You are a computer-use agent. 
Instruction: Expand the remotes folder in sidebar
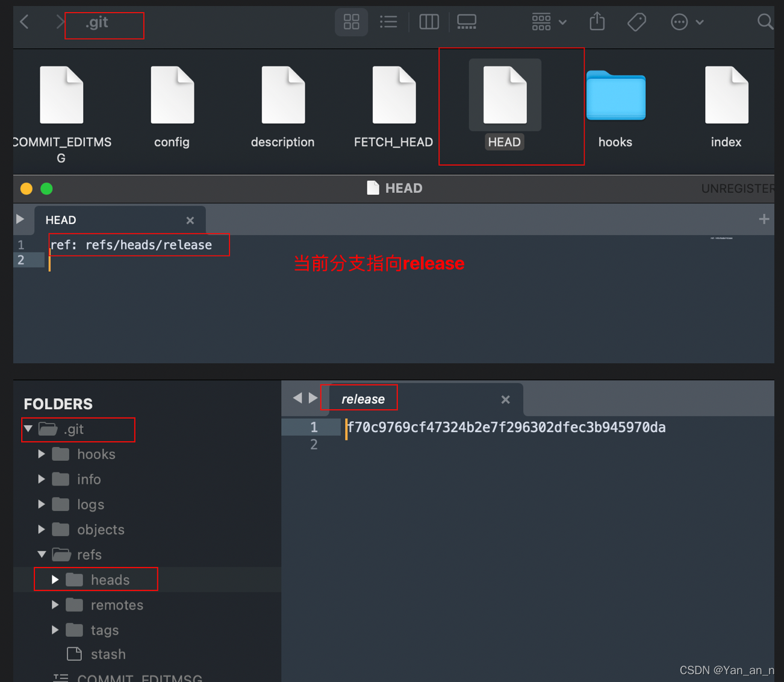[55, 605]
